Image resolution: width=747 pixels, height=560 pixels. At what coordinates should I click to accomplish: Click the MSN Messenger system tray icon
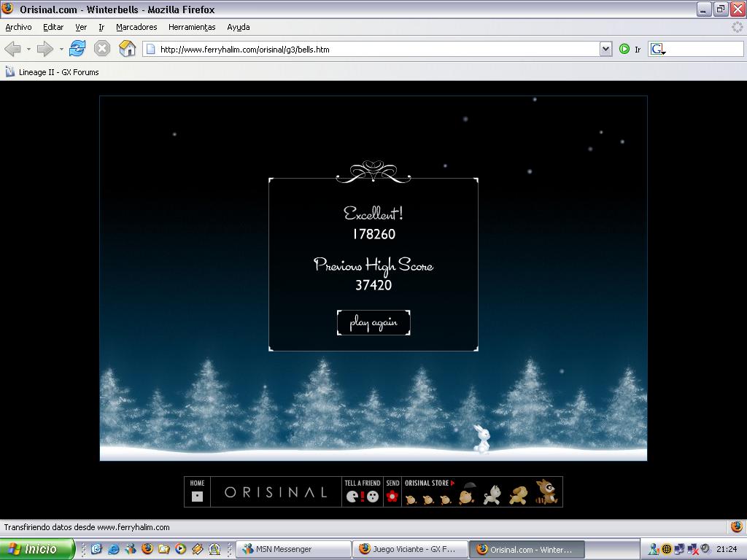[654, 549]
